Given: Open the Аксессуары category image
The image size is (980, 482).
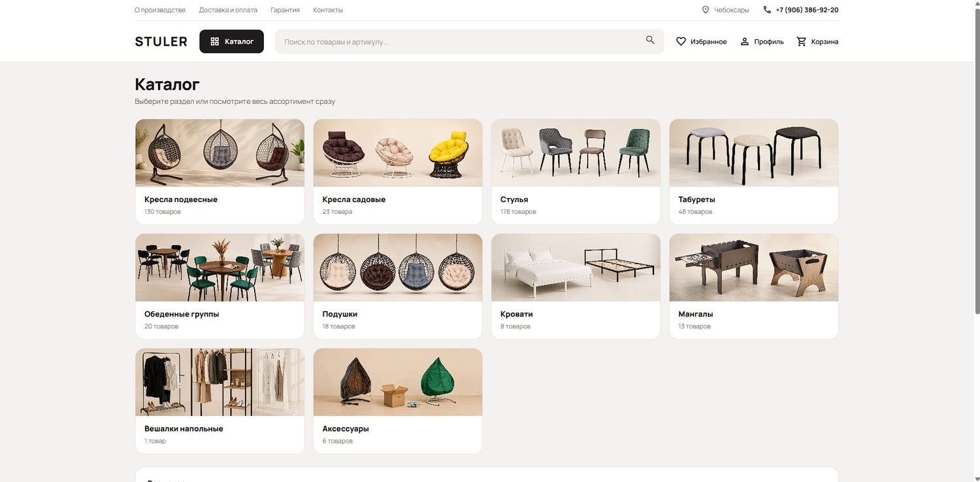Looking at the screenshot, I should [398, 382].
